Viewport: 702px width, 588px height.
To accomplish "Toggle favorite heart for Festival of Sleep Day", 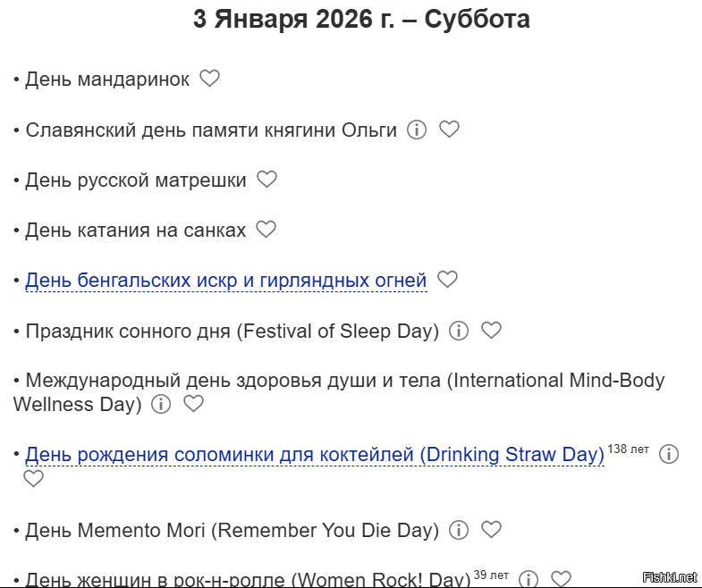I will point(491,331).
